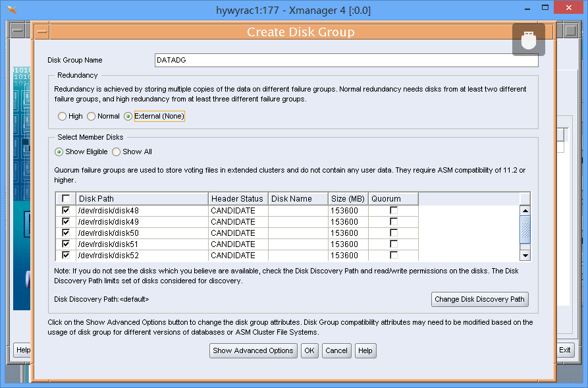Image resolution: width=588 pixels, height=388 pixels.
Task: Enable Quorum checkbox for disk51
Action: click(394, 244)
